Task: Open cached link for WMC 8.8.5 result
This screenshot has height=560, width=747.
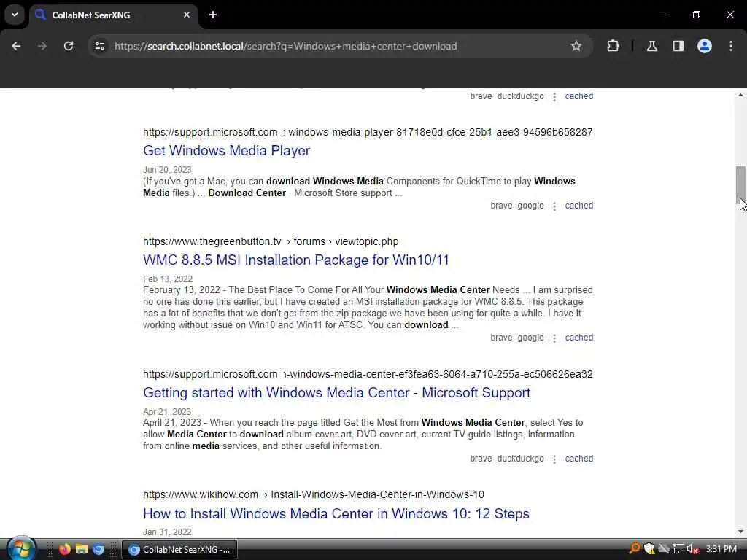Action: coord(578,338)
